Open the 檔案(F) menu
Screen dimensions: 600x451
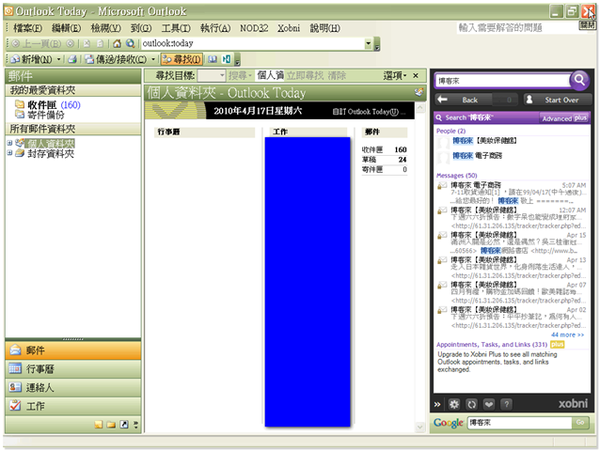coord(28,28)
